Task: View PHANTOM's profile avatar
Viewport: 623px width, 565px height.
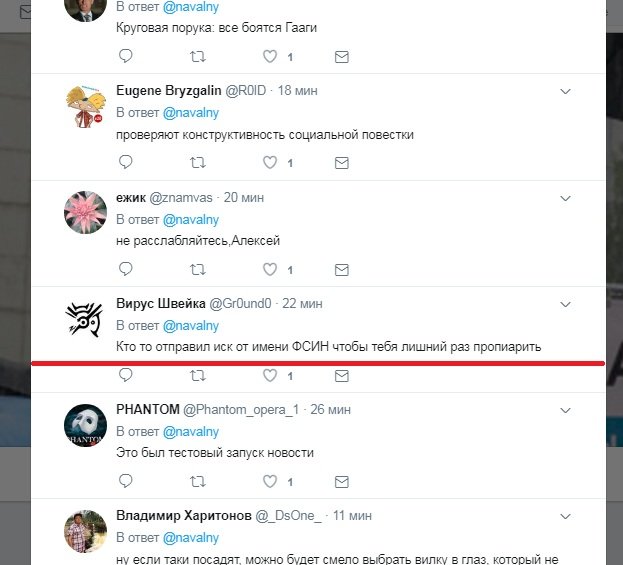Action: click(x=85, y=426)
